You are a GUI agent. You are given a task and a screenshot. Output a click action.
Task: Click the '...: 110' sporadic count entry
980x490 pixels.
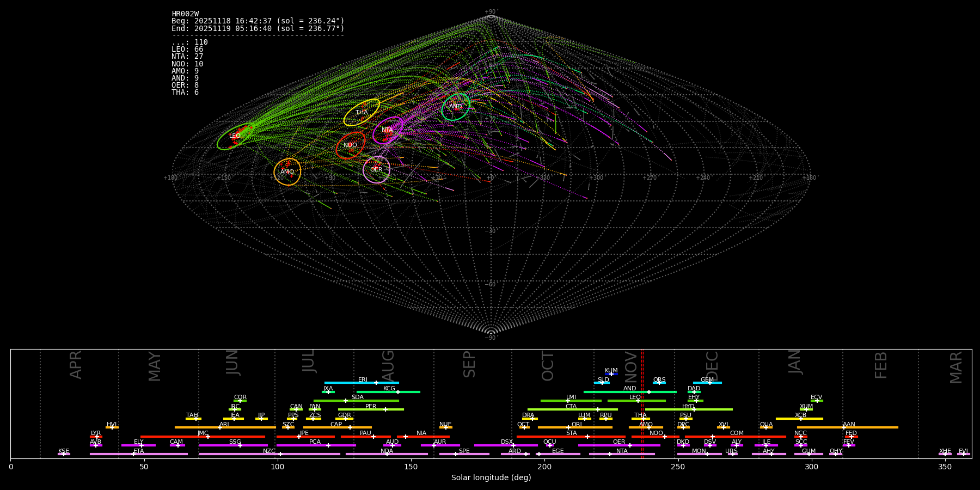click(x=189, y=42)
